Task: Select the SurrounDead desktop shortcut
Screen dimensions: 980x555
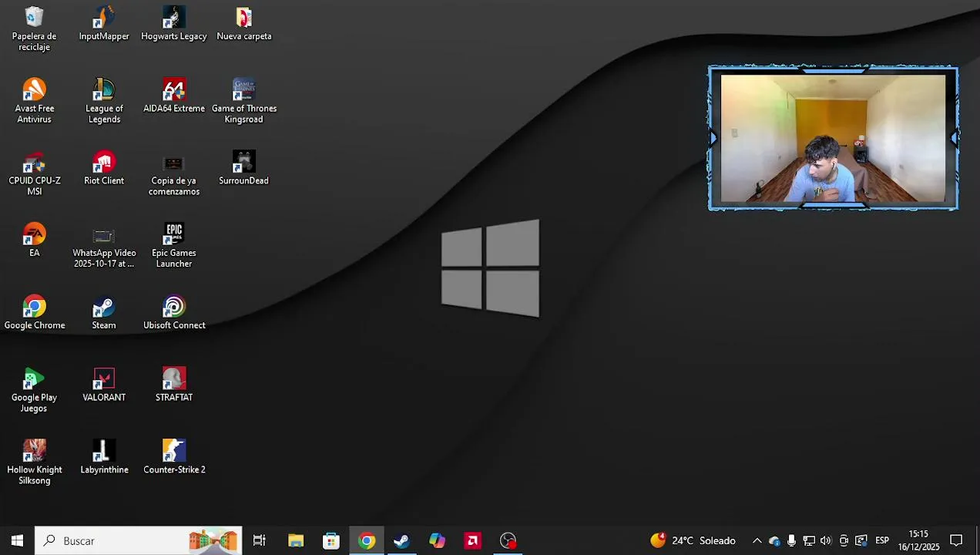Action: (244, 168)
